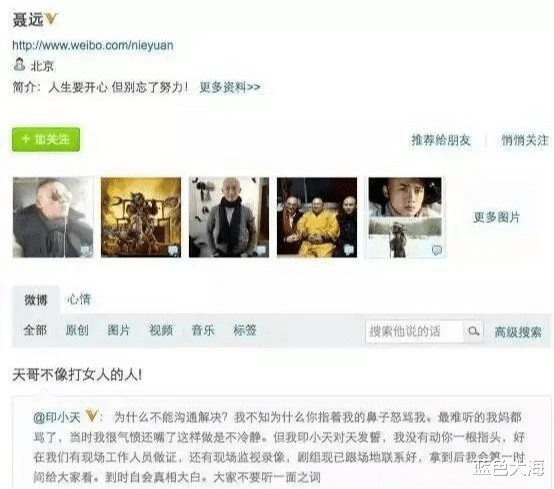The height and width of the screenshot is (489, 554).
Task: Follow the user with 加关注 button
Action: [x=46, y=139]
